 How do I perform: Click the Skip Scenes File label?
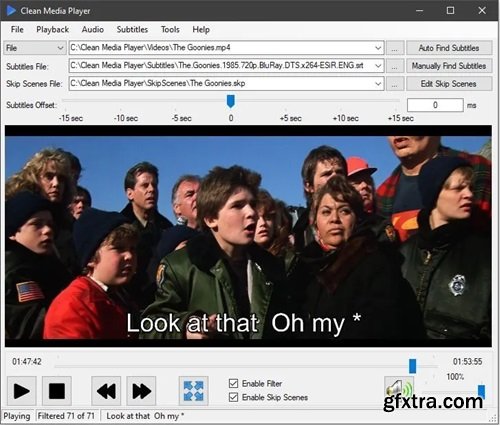tap(34, 84)
